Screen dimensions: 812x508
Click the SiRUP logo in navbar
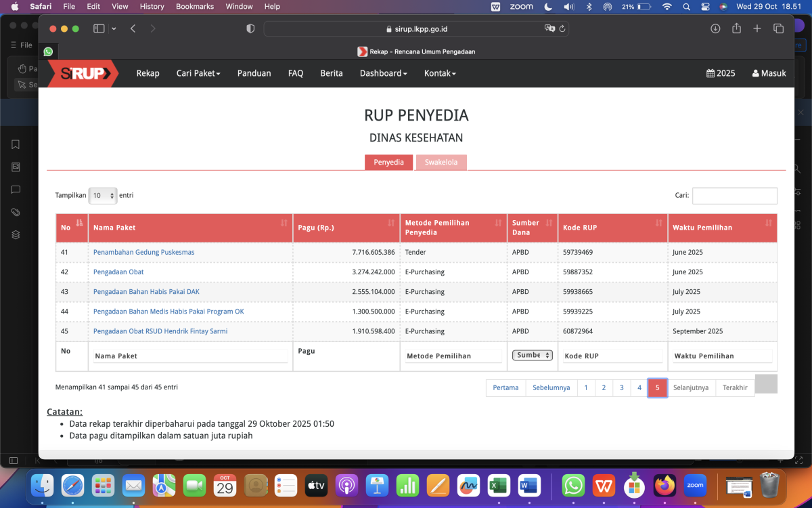[82, 73]
